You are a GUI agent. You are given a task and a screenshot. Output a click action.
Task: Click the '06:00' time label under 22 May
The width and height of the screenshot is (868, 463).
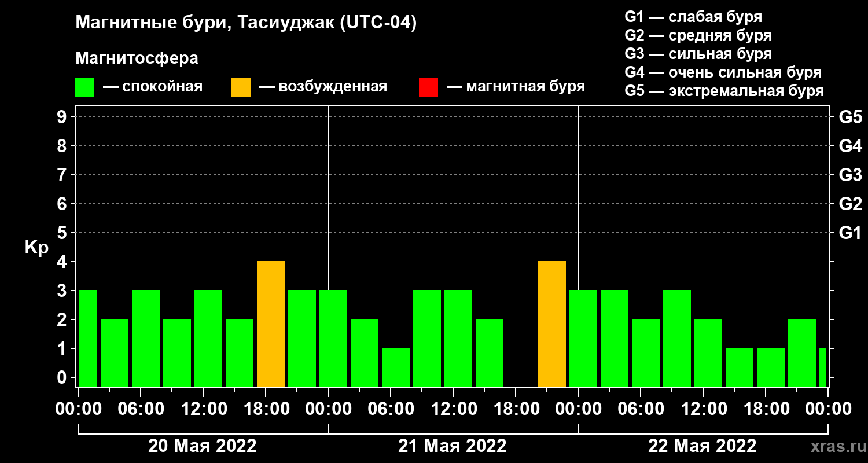641,409
